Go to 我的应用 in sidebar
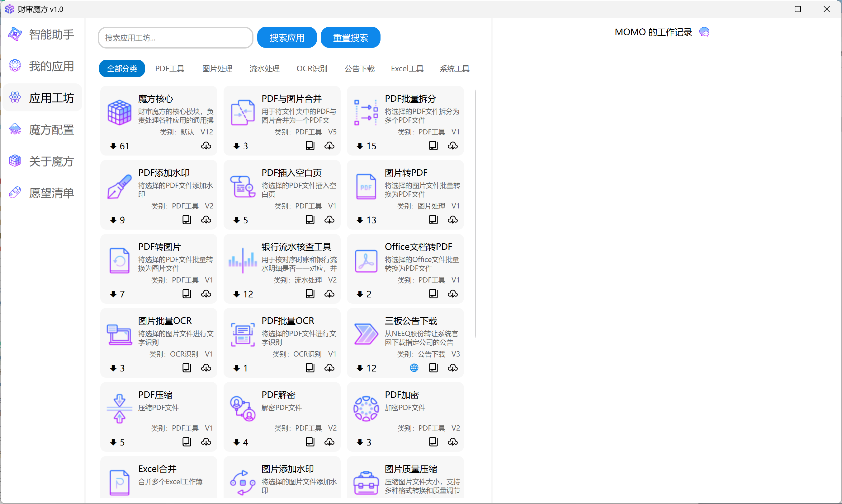 [x=42, y=66]
